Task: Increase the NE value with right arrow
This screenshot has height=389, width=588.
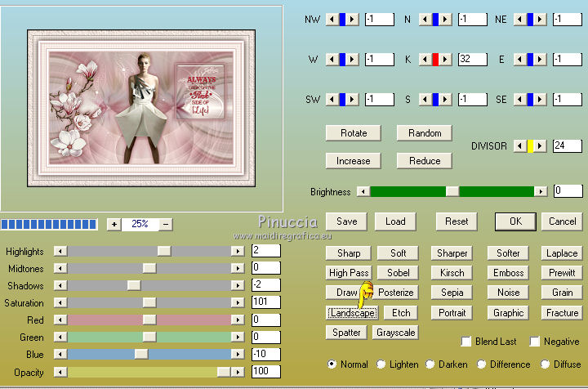Action: 540,19
